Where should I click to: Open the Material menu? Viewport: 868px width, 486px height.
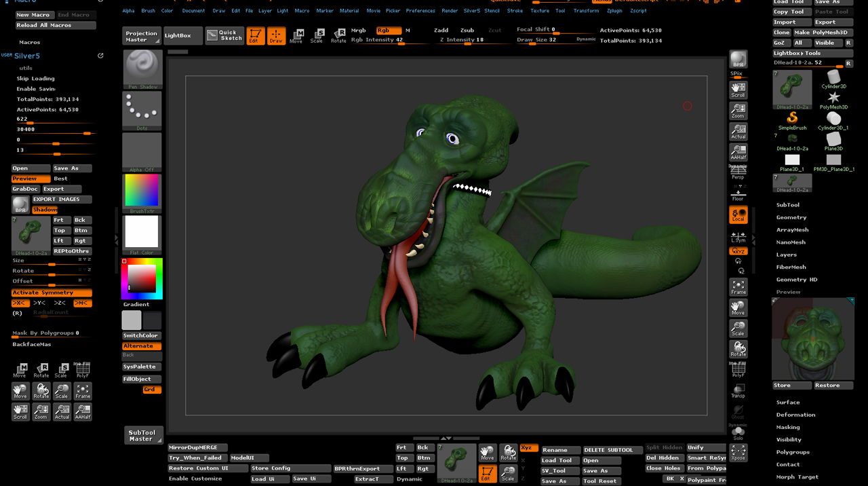coord(349,11)
